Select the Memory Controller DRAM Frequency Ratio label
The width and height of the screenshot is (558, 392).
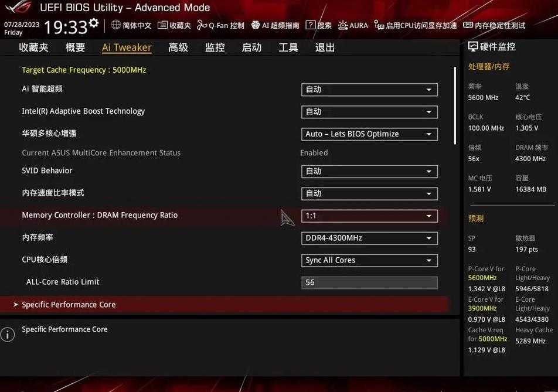click(x=100, y=215)
